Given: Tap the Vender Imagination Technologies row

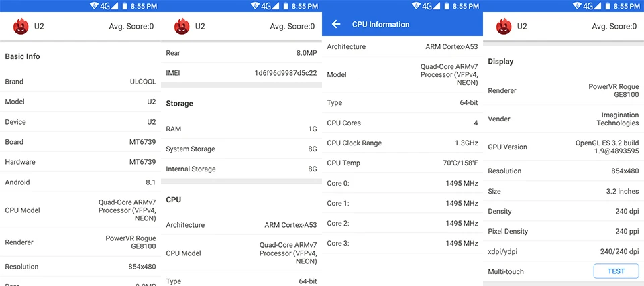Looking at the screenshot, I should [563, 119].
